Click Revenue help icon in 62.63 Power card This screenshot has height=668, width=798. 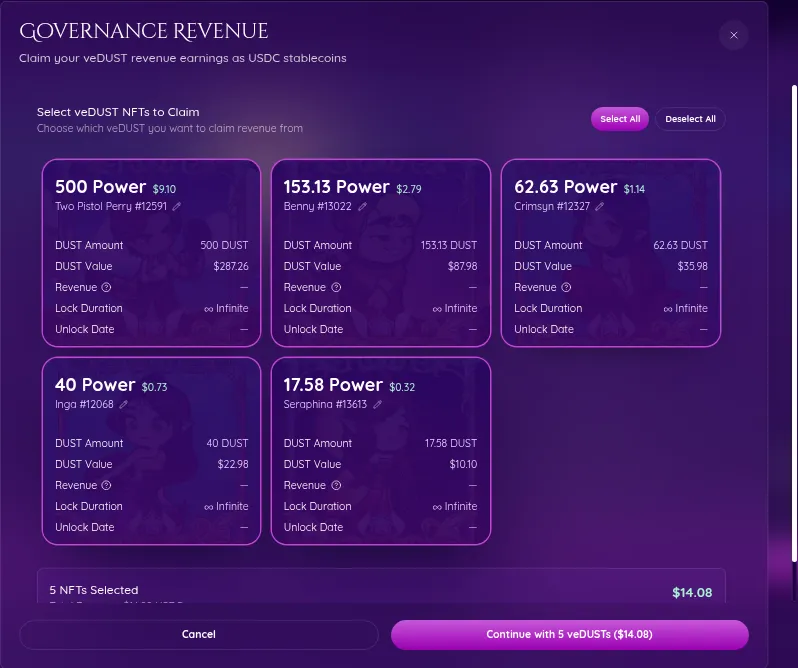click(565, 287)
